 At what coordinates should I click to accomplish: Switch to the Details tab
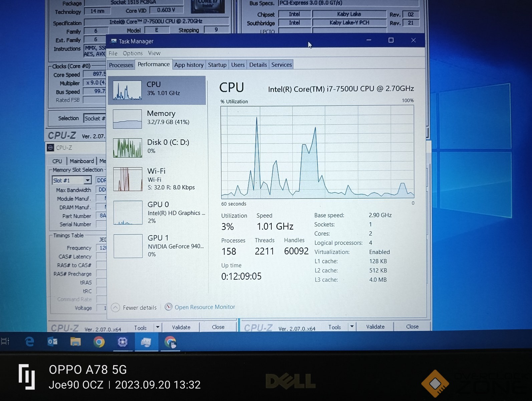(x=258, y=65)
